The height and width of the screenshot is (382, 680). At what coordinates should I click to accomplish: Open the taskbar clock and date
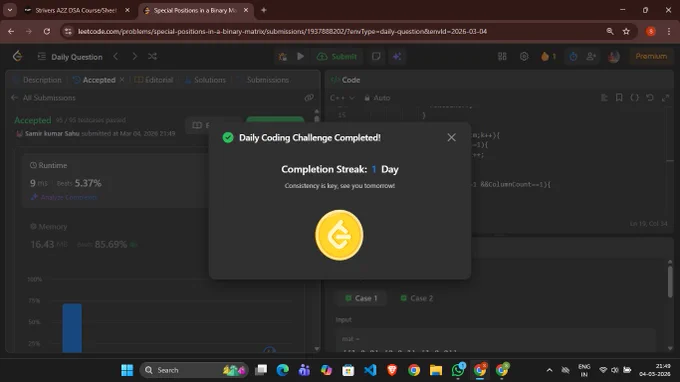point(654,370)
